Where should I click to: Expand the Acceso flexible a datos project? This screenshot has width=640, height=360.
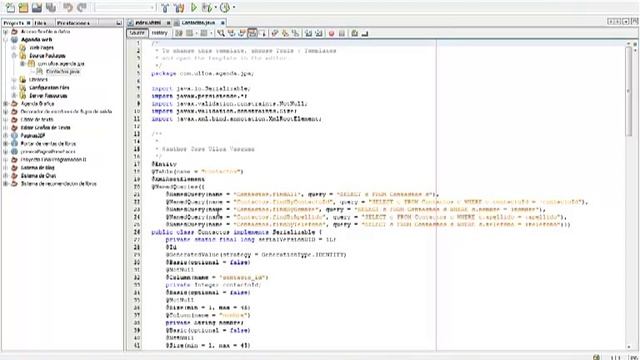(6, 31)
